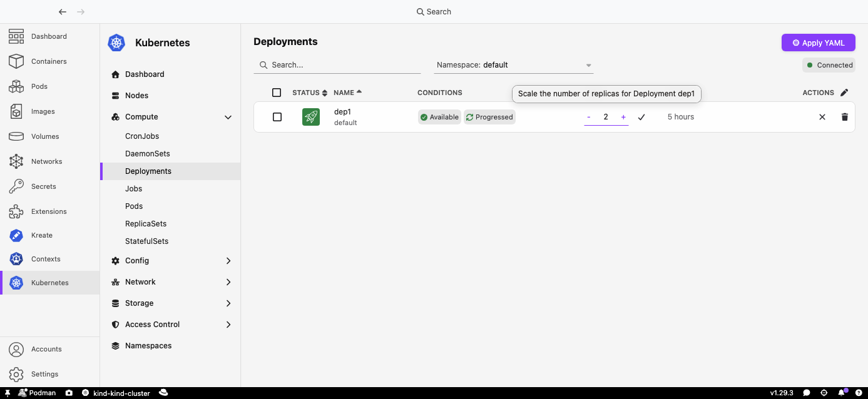Screen dimensions: 868x399
Task: Open the Dashboard icon in left sidebar
Action: [x=16, y=36]
